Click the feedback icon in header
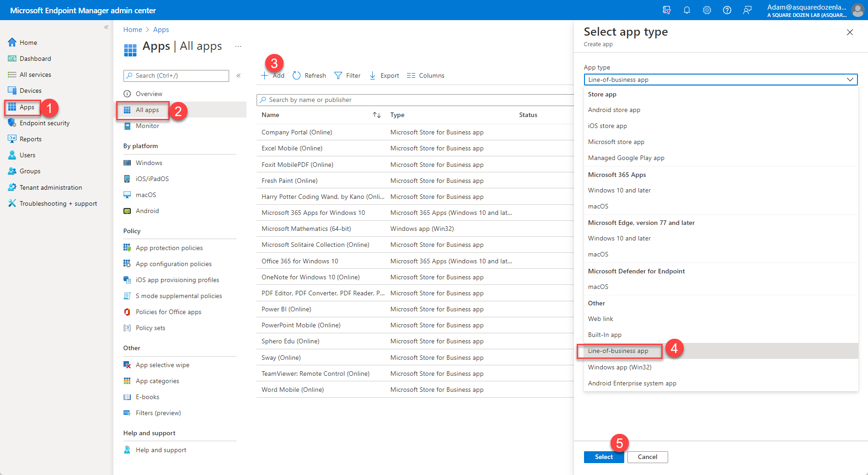This screenshot has height=475, width=868. tap(747, 10)
